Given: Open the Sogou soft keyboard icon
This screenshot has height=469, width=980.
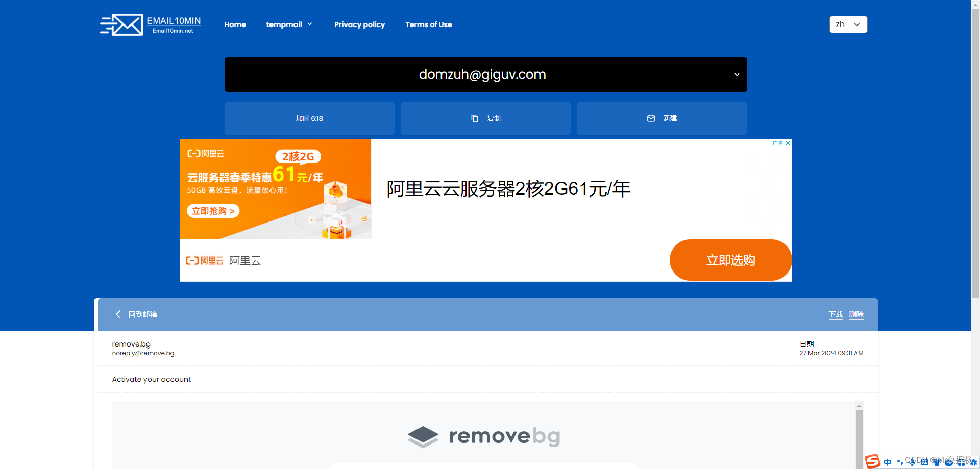Looking at the screenshot, I should click(924, 462).
